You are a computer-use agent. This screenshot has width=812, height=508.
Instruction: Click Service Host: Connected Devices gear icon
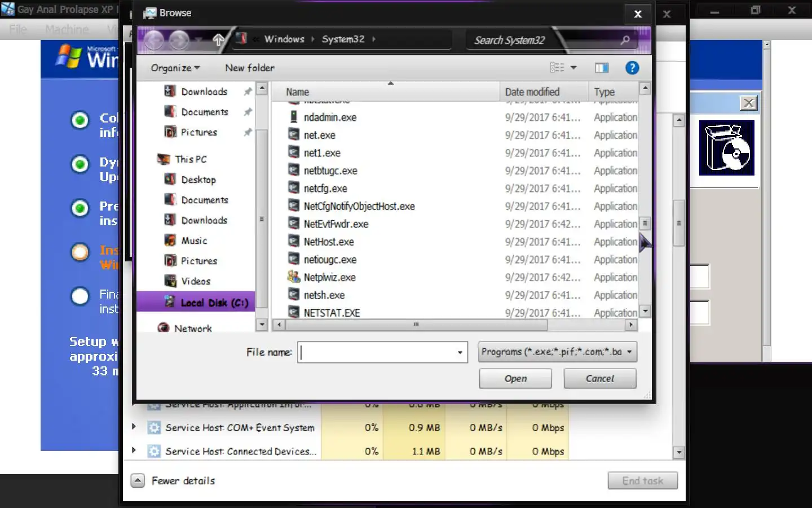pyautogui.click(x=154, y=451)
